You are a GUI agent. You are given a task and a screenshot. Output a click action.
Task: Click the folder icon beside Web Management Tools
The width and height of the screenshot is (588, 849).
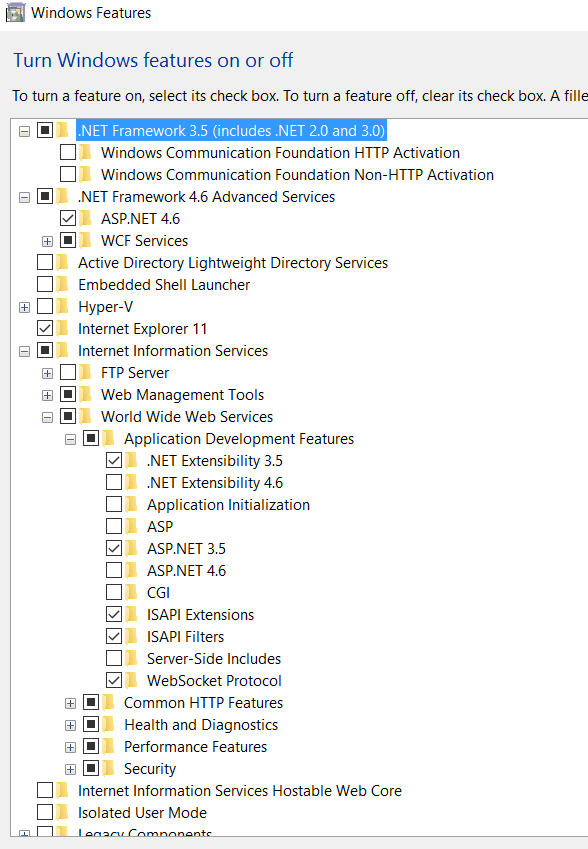click(86, 395)
